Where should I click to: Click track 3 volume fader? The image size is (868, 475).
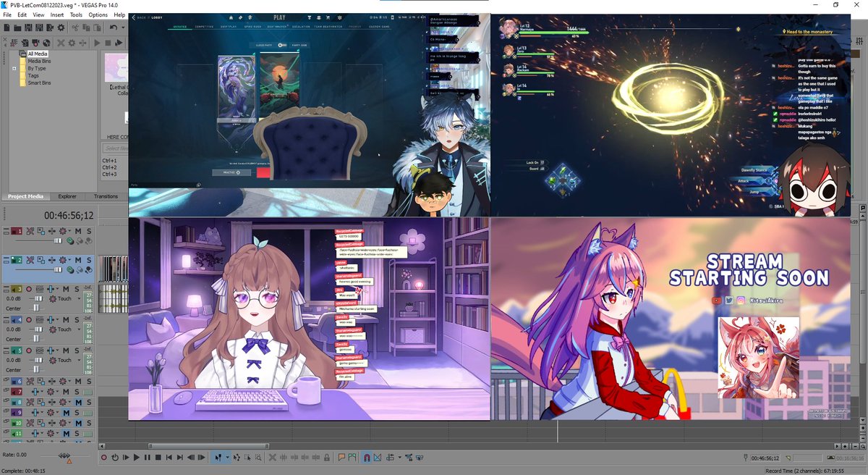click(x=37, y=298)
